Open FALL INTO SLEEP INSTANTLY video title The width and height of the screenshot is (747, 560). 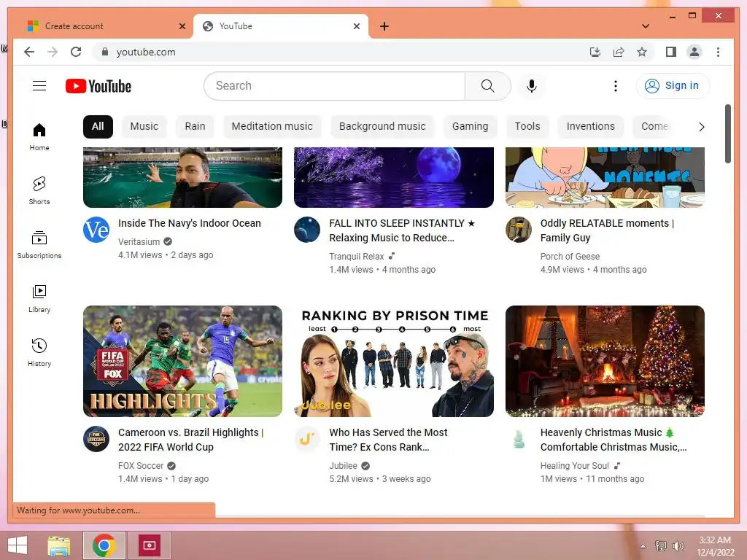tap(402, 230)
